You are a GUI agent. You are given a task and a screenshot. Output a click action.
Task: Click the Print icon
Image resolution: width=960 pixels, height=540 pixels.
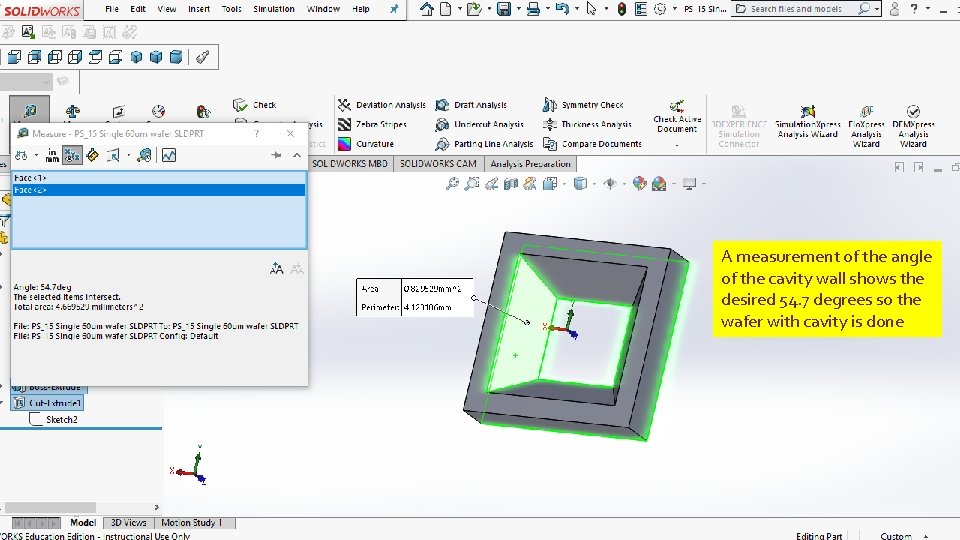(533, 9)
